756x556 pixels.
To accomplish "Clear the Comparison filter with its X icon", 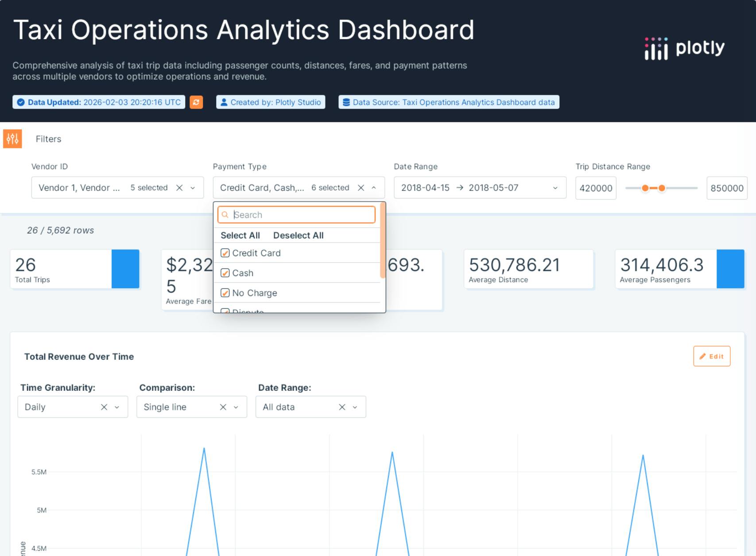I will tap(223, 407).
